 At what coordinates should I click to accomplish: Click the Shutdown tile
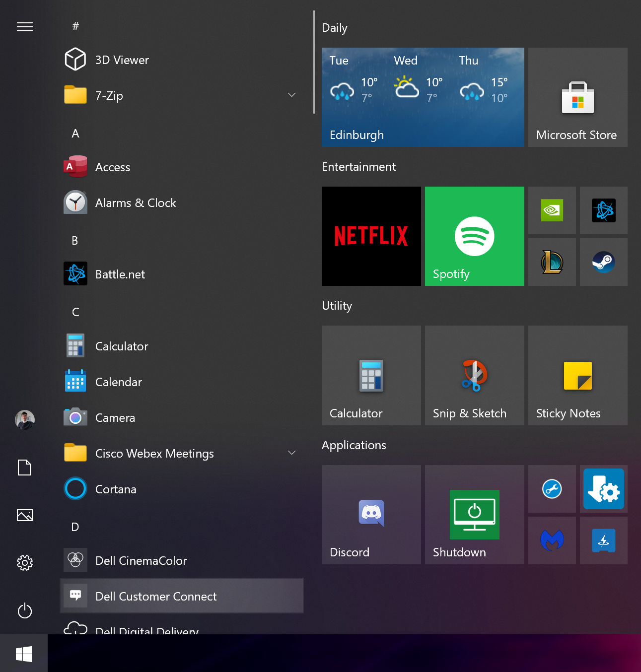tap(475, 515)
